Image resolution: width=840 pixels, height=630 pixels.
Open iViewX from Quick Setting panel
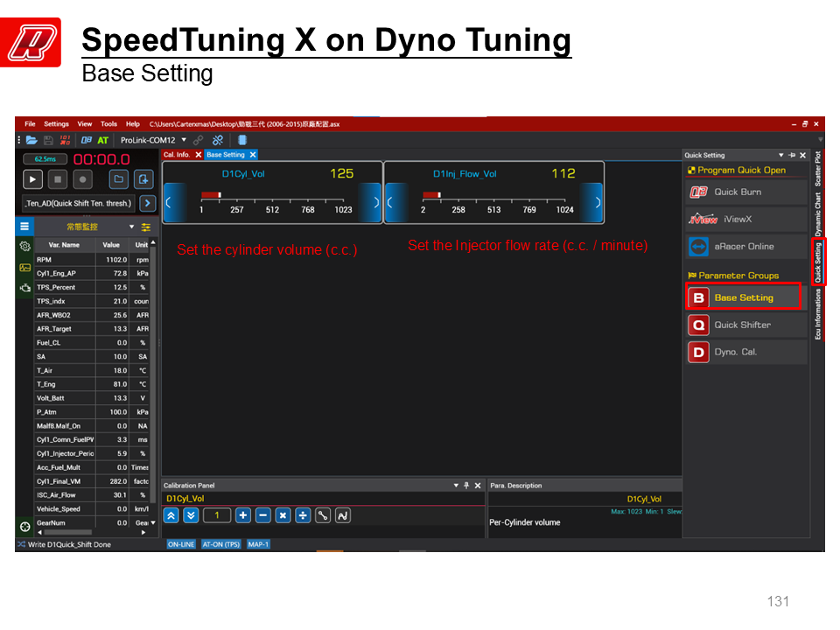[746, 219]
